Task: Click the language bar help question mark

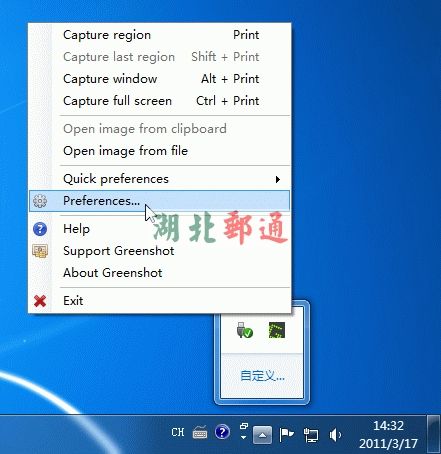Action: [222, 432]
